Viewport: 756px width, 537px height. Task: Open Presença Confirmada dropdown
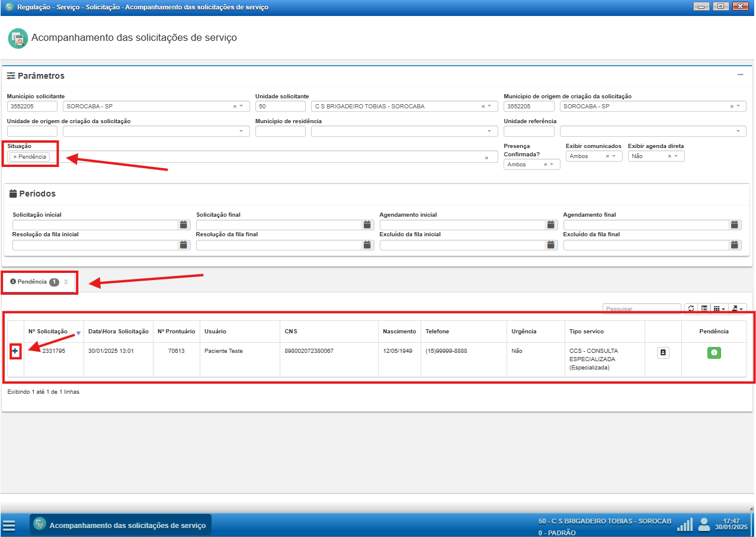tap(551, 165)
